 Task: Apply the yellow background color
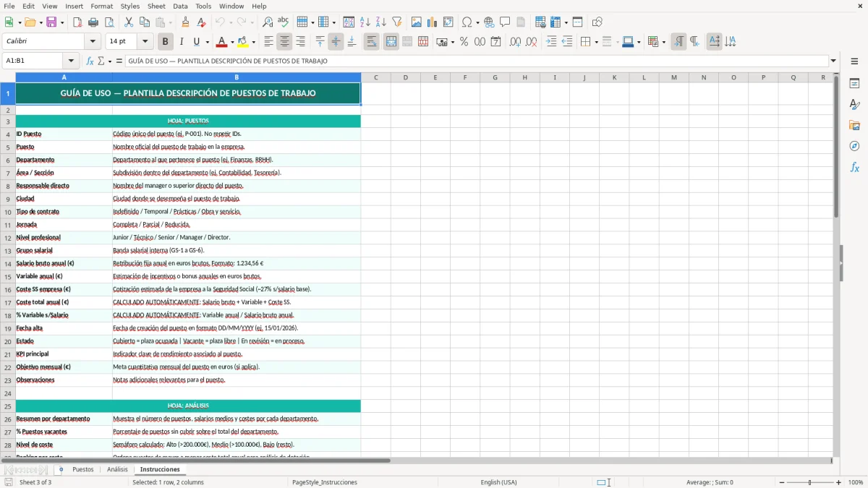click(x=243, y=42)
